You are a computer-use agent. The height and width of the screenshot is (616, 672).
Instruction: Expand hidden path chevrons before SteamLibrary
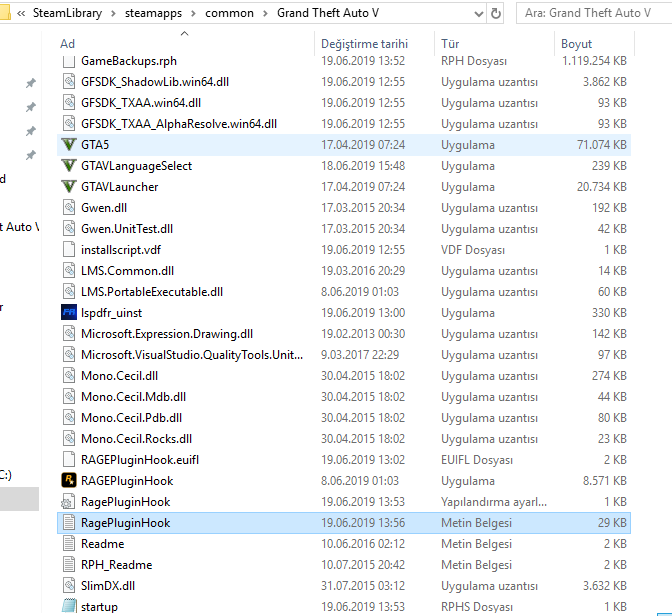21,13
